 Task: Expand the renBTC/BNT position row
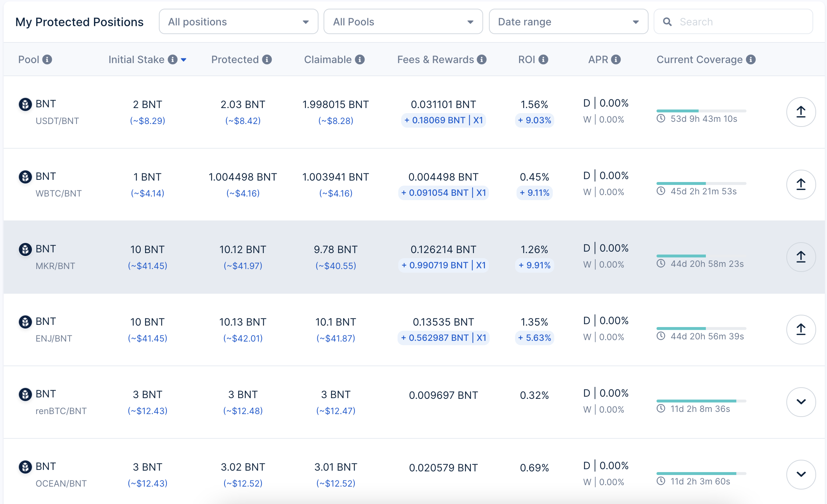801,402
